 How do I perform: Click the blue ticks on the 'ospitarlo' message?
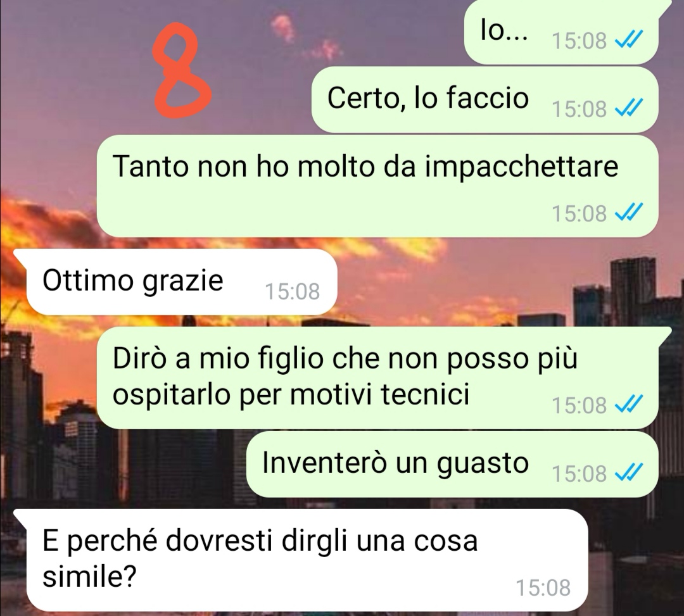tap(629, 405)
